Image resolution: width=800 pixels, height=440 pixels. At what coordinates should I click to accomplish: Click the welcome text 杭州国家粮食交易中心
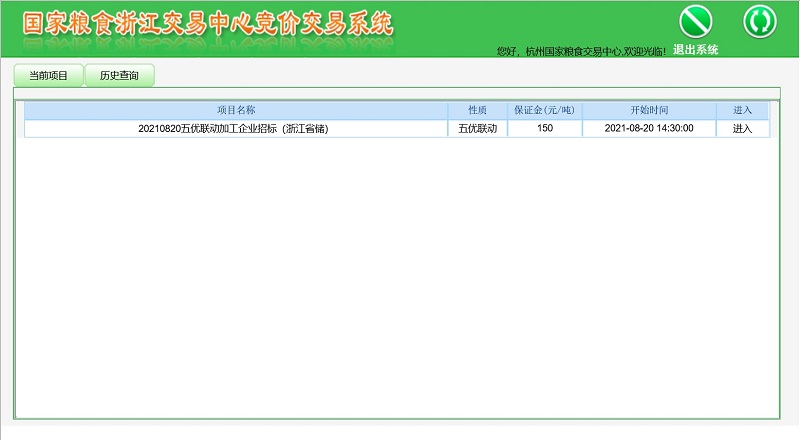(x=573, y=52)
